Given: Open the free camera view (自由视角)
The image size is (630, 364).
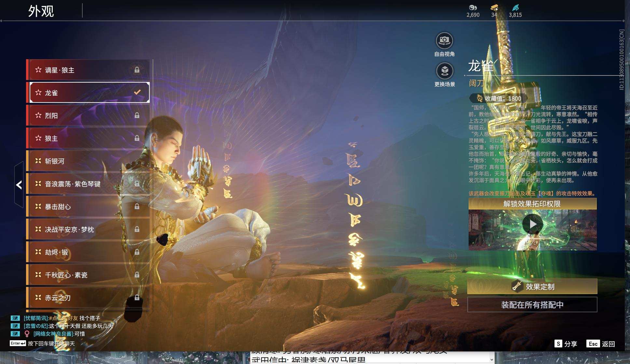Looking at the screenshot, I should click(444, 41).
